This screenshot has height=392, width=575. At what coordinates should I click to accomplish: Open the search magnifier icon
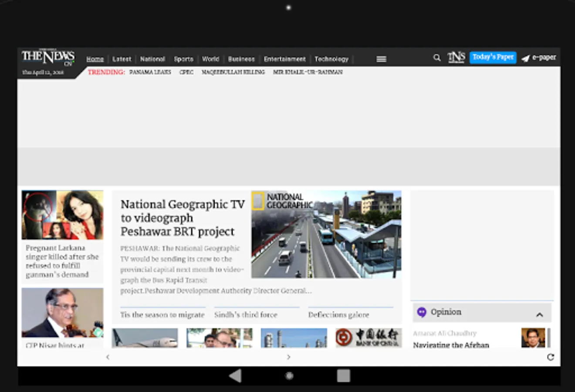436,57
